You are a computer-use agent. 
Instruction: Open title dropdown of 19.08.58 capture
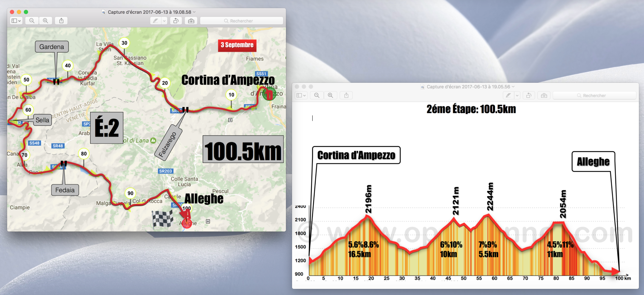[195, 12]
